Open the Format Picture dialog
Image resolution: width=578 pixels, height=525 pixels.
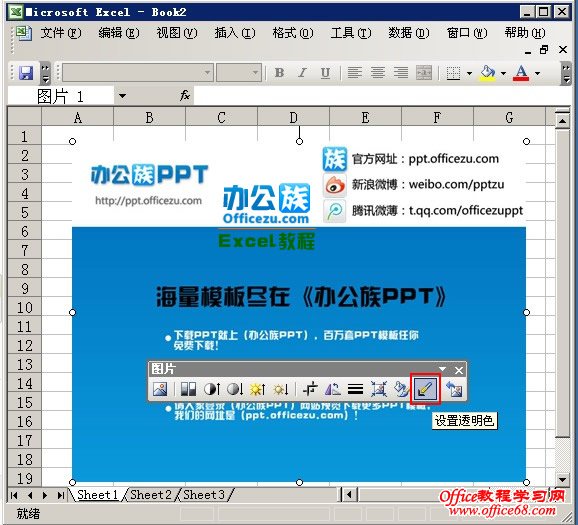point(401,389)
